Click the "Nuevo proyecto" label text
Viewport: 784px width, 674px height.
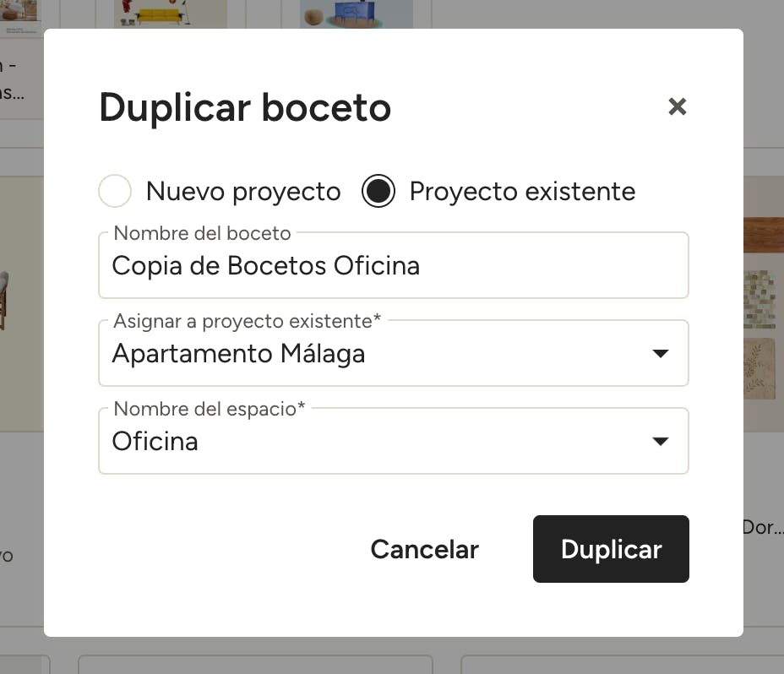(x=243, y=192)
